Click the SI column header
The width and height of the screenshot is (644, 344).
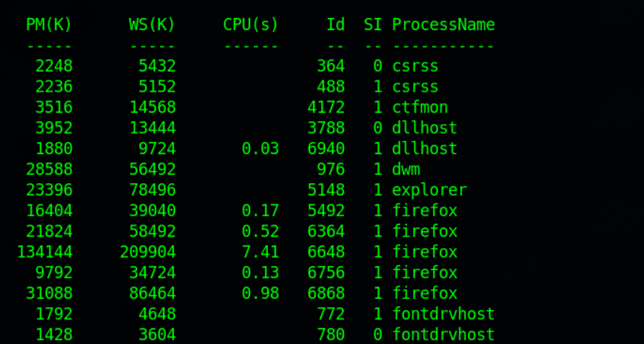[373, 25]
